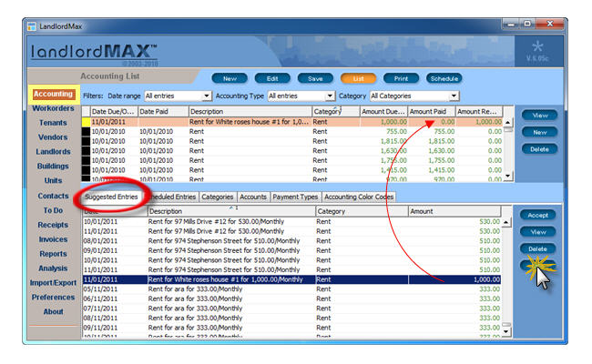Click the View button for suggested entries
Screen dimensions: 592x364
pos(538,232)
